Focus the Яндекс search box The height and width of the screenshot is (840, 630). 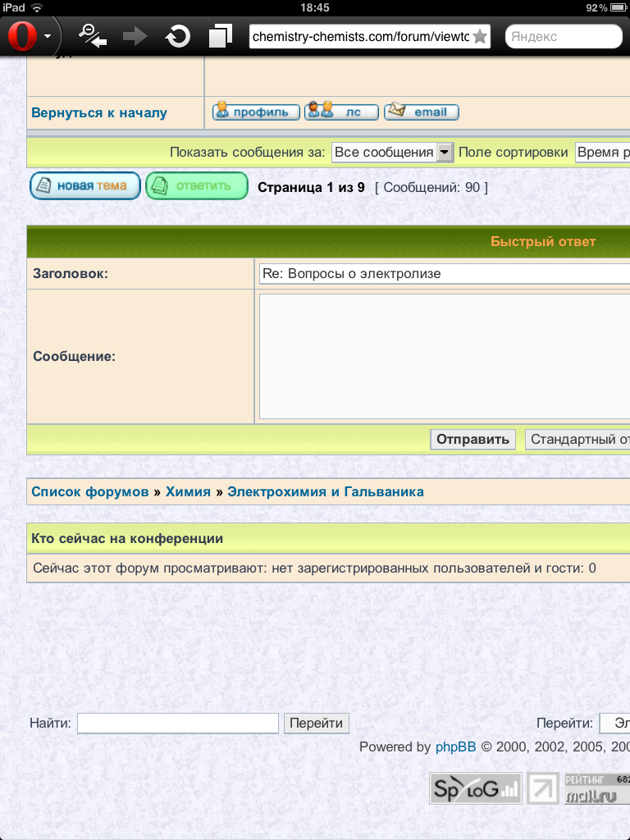click(x=564, y=37)
